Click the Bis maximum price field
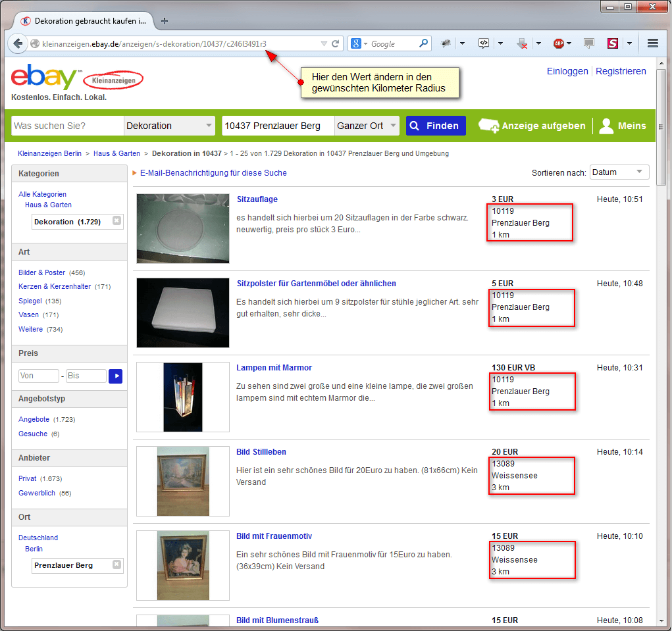Image resolution: width=672 pixels, height=631 pixels. (86, 376)
